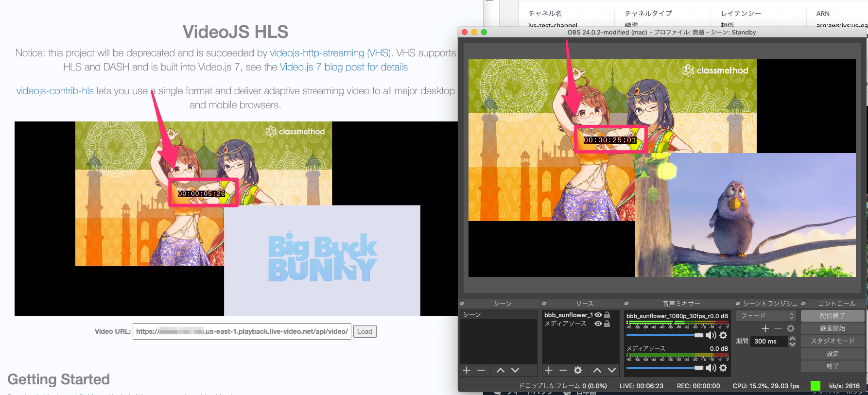Add a new scene in OBS

point(467,370)
